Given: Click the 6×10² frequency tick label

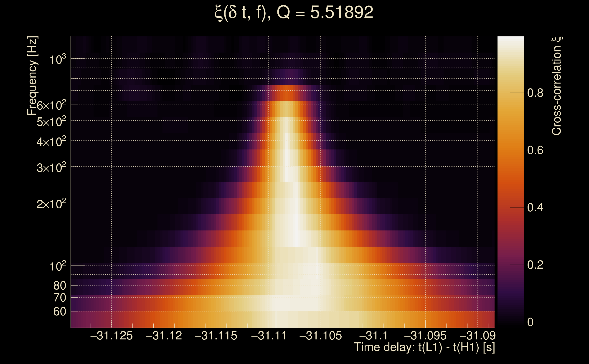Looking at the screenshot, I should click(x=51, y=105).
